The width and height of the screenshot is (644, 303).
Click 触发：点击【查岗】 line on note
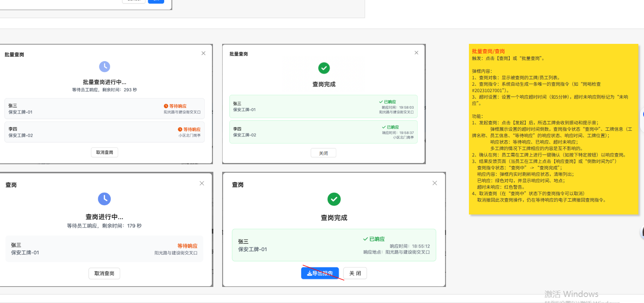pos(509,58)
